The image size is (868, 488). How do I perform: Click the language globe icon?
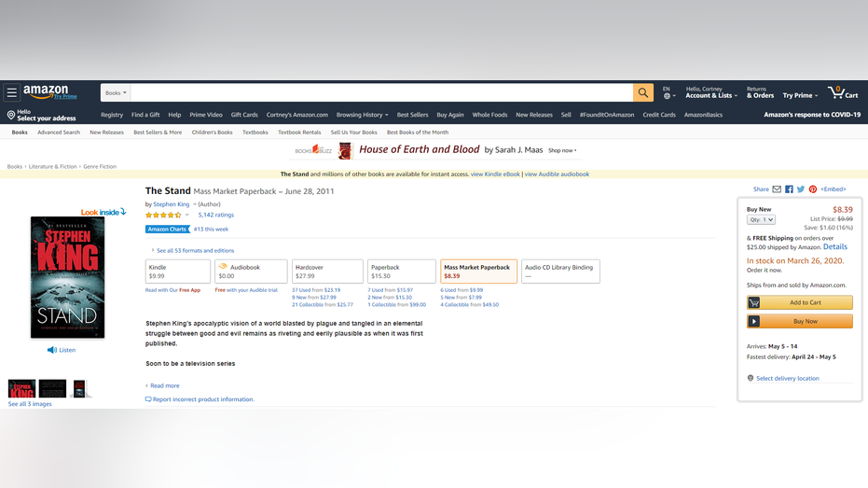click(x=667, y=96)
